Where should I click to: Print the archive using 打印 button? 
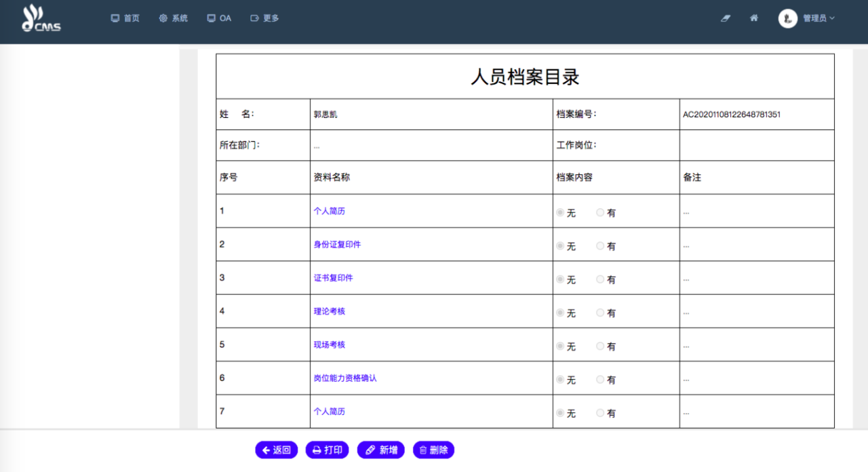pos(327,450)
